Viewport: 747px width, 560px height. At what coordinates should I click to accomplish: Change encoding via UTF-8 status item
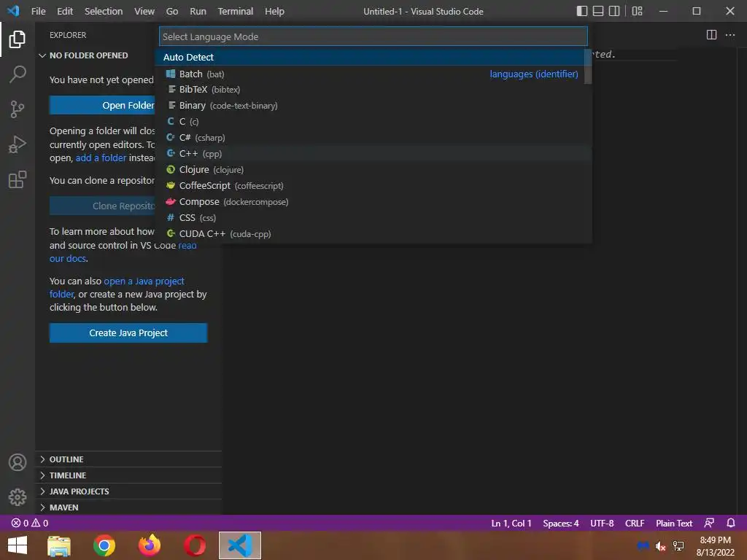point(602,523)
